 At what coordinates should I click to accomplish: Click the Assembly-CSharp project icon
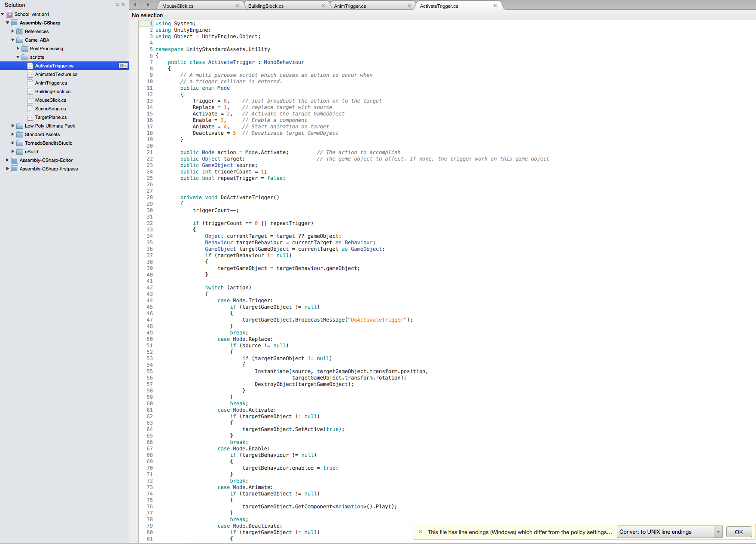coord(15,23)
